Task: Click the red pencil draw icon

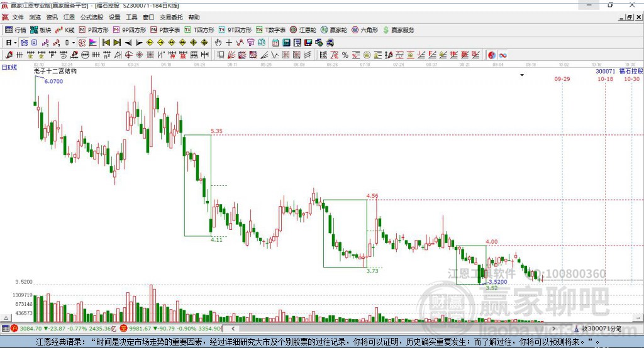Action: (9, 55)
